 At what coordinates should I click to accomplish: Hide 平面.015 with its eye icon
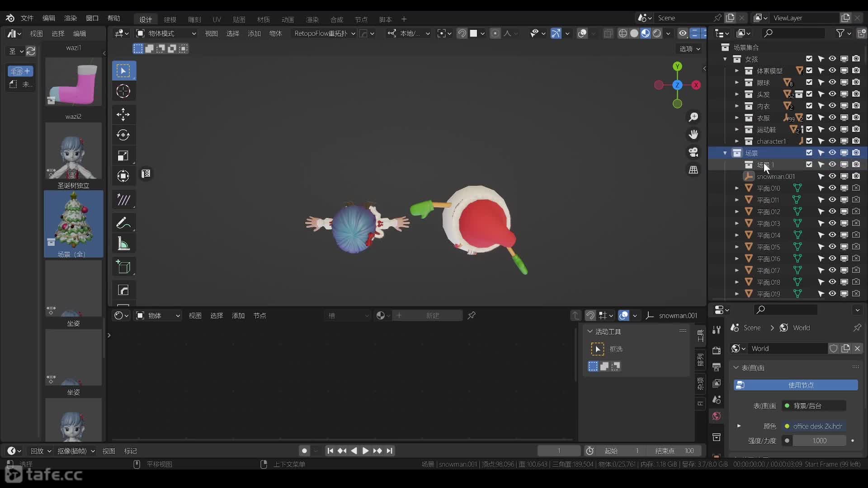832,247
